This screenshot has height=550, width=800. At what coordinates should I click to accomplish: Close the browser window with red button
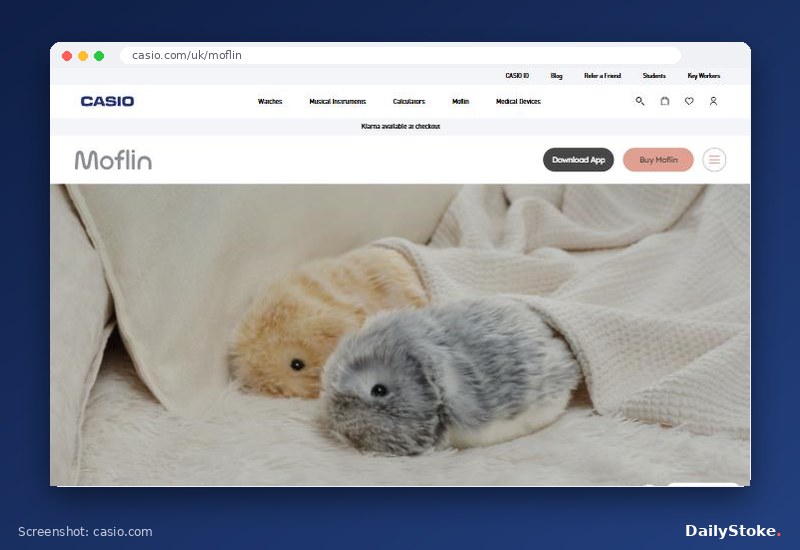[67, 56]
